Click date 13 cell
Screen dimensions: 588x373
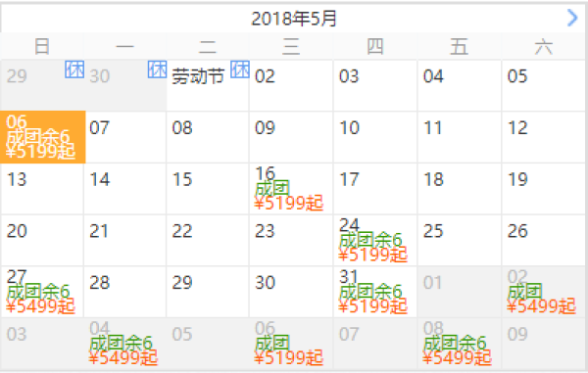point(42,189)
